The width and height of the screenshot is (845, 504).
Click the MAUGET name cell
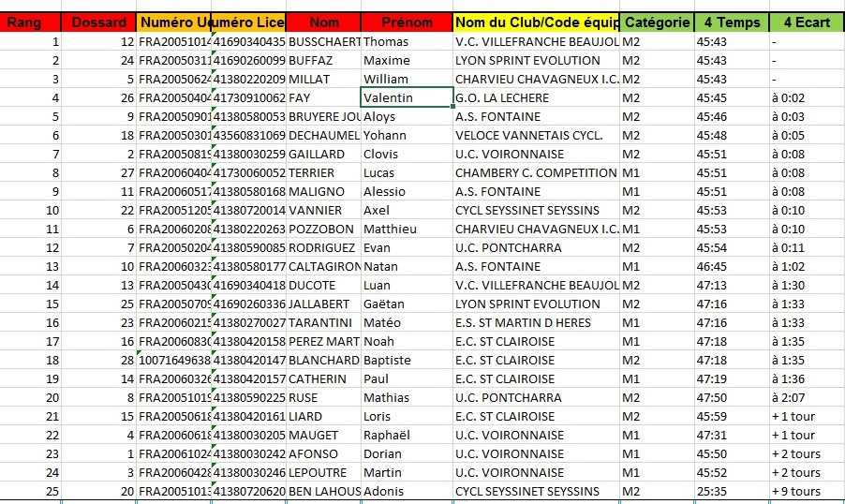point(323,435)
